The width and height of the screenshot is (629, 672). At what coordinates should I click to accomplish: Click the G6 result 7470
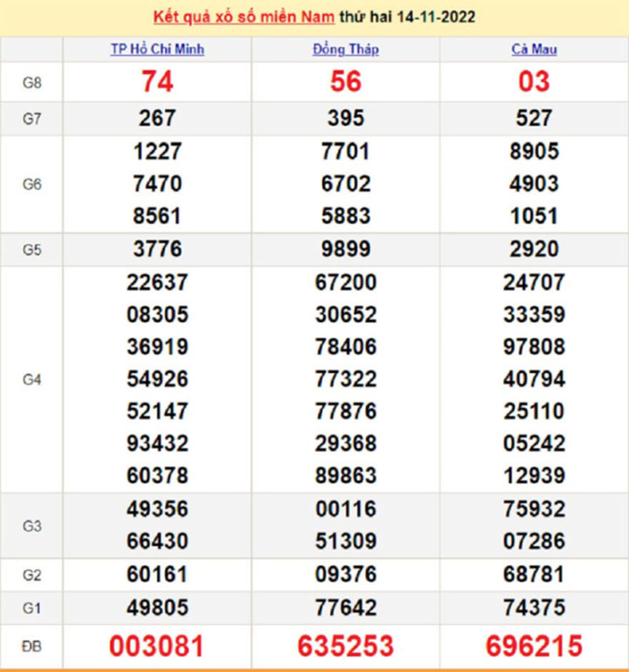coord(157,184)
